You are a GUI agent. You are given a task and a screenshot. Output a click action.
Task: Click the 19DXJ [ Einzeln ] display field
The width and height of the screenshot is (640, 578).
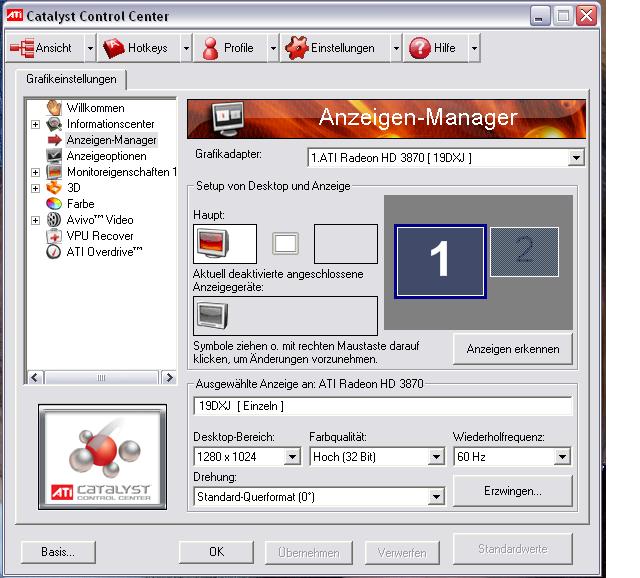(x=383, y=406)
